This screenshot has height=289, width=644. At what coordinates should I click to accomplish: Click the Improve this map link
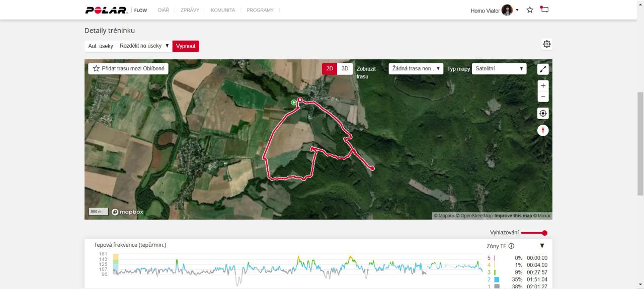point(513,216)
